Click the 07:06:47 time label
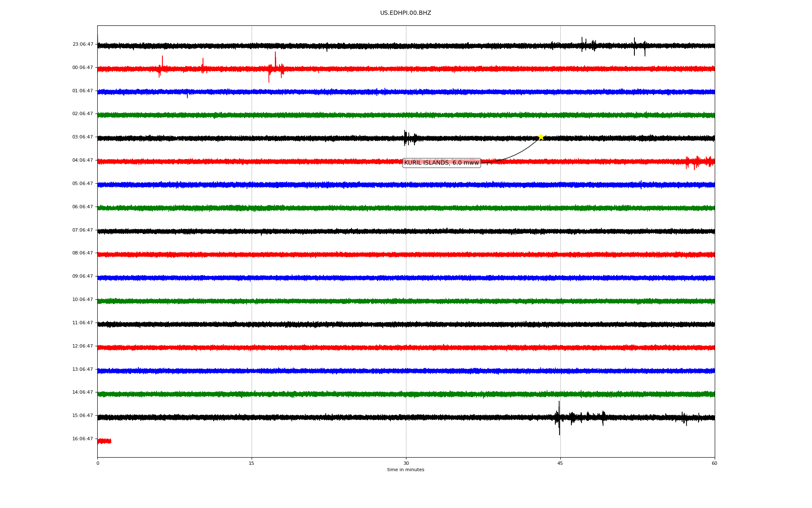Viewport: 812px width, 508px height. 83,230
